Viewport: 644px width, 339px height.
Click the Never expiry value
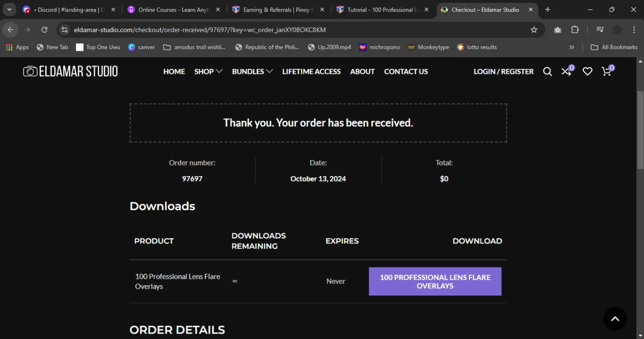click(336, 281)
